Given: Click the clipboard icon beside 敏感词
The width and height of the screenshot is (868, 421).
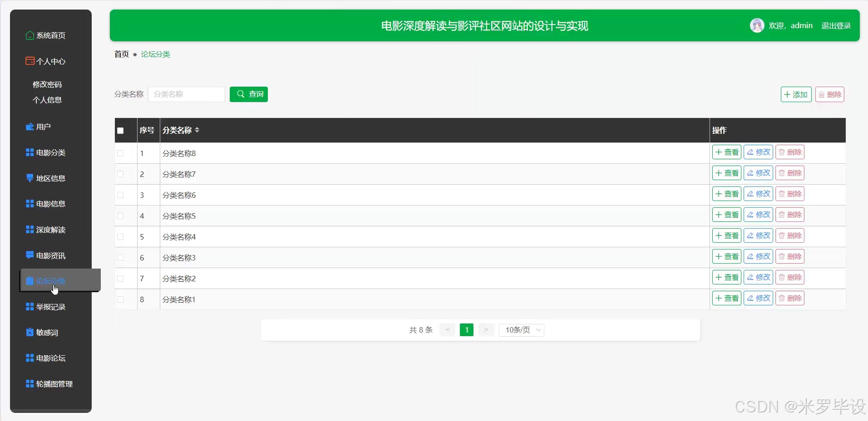Looking at the screenshot, I should click(30, 332).
